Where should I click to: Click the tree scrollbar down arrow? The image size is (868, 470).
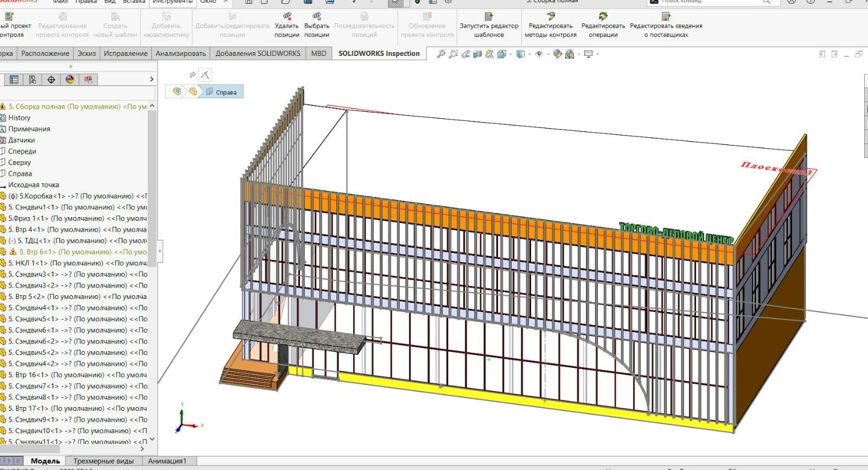pos(152,439)
